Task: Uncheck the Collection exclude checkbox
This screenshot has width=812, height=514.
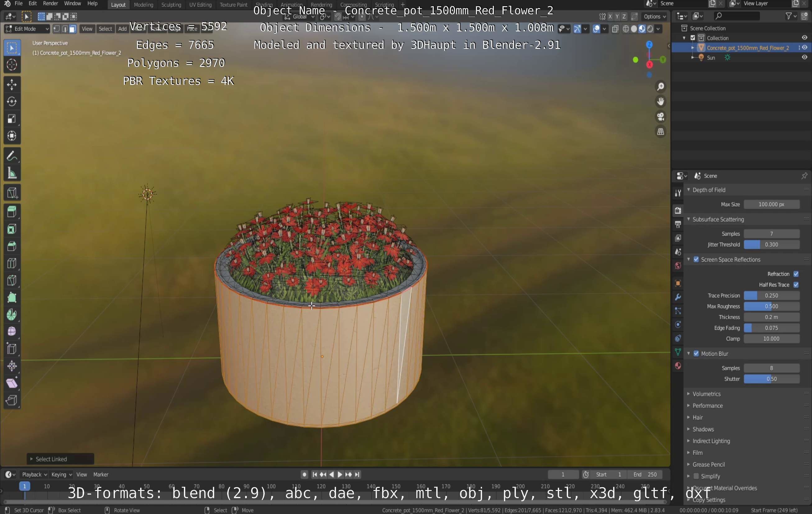Action: tap(693, 38)
